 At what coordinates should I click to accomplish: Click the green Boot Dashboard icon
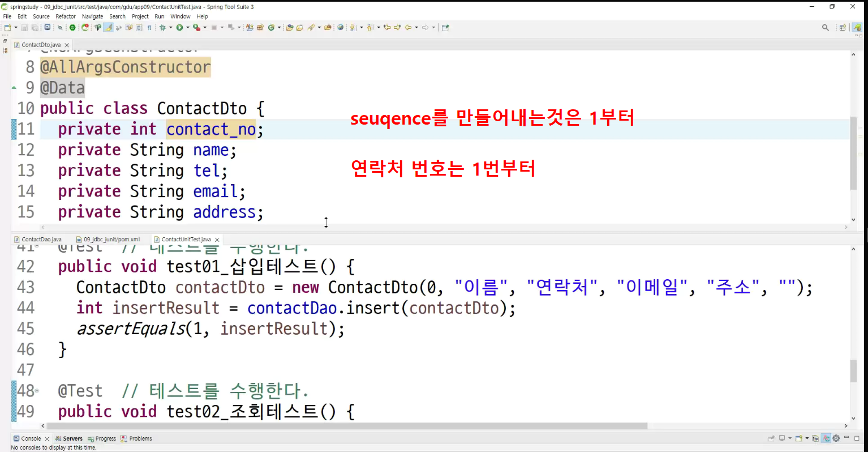pyautogui.click(x=72, y=27)
